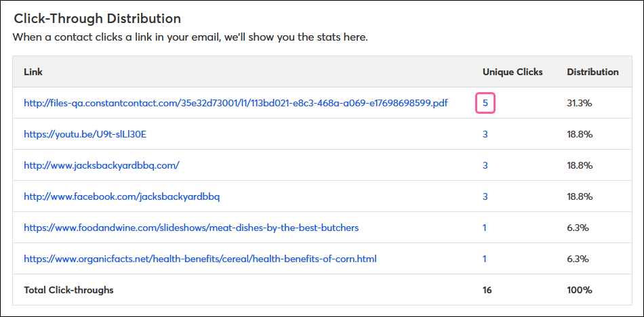Image resolution: width=644 pixels, height=317 pixels.
Task: Select the 31.3% distribution value
Action: coord(580,103)
